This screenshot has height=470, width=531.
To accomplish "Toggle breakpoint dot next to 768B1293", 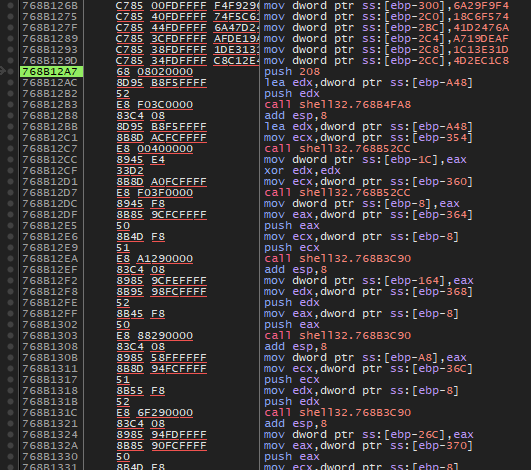I will pos(10,50).
